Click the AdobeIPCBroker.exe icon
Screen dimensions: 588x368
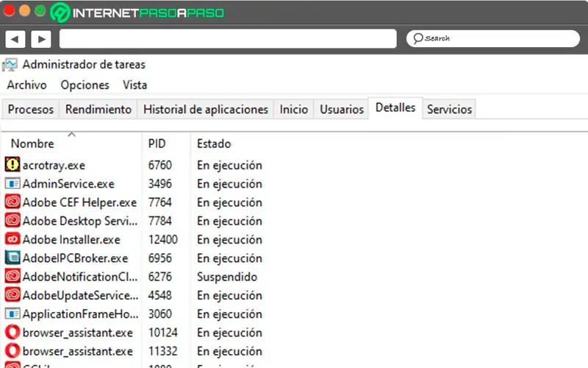tap(12, 258)
